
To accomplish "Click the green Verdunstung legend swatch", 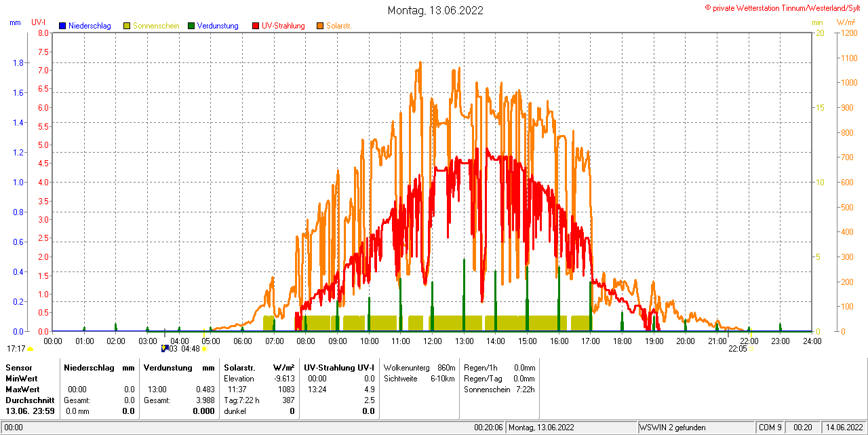I will [x=191, y=26].
